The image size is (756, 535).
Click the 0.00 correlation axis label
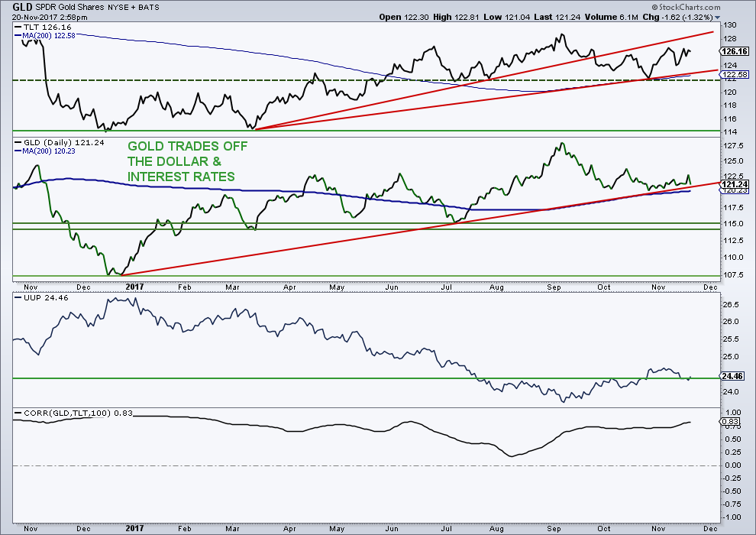pos(733,465)
